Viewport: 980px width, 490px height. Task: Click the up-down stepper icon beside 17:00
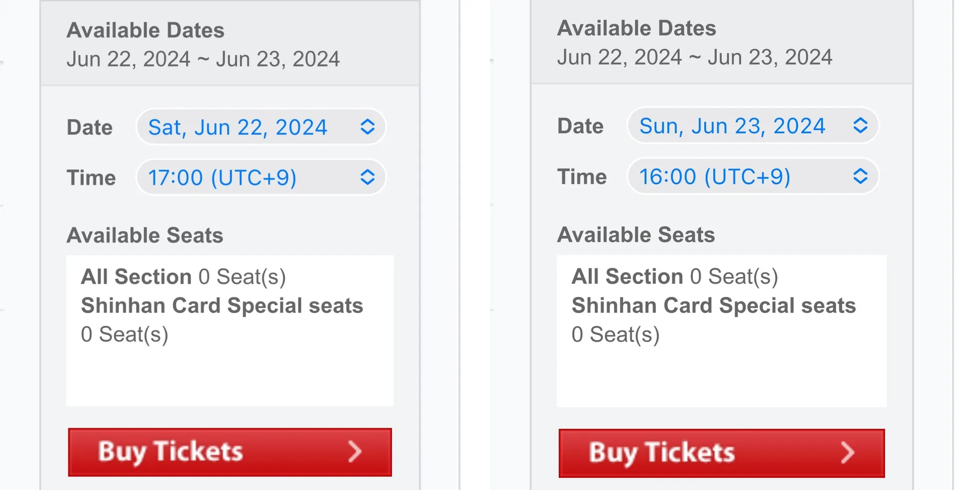pos(368,177)
